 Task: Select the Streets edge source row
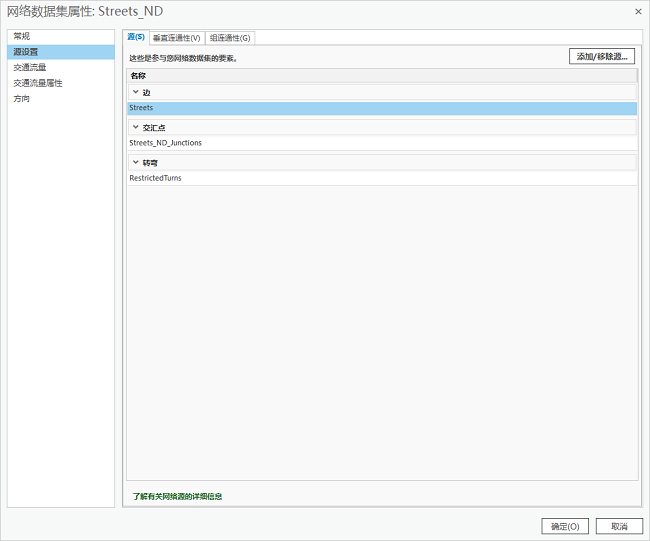coord(141,108)
